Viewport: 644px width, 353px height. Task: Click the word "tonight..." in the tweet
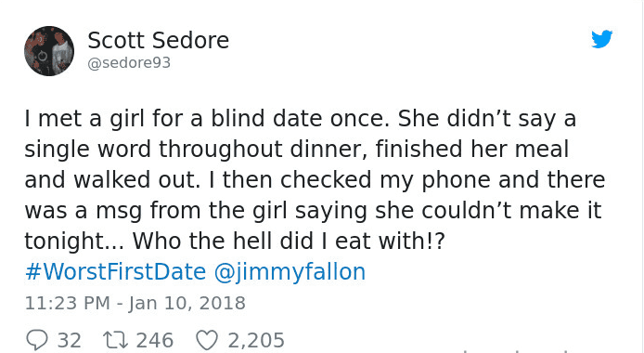(x=74, y=242)
